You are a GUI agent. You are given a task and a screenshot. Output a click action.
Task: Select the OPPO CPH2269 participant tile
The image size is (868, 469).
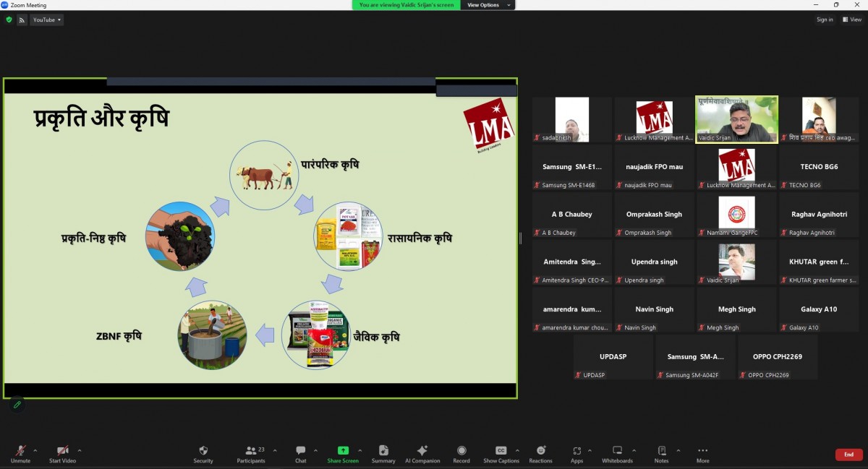[778, 357]
